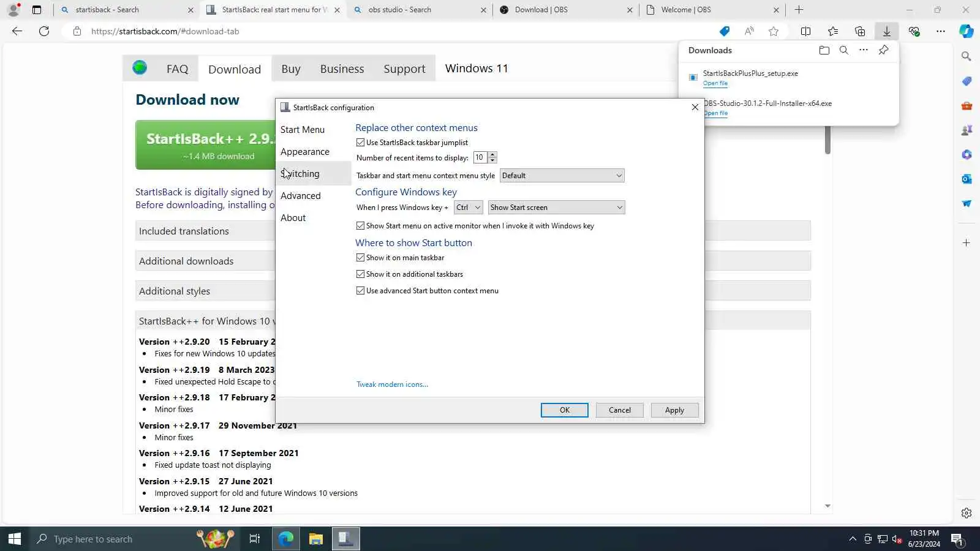Open the Support tab on website
The width and height of the screenshot is (980, 551).
(x=404, y=69)
